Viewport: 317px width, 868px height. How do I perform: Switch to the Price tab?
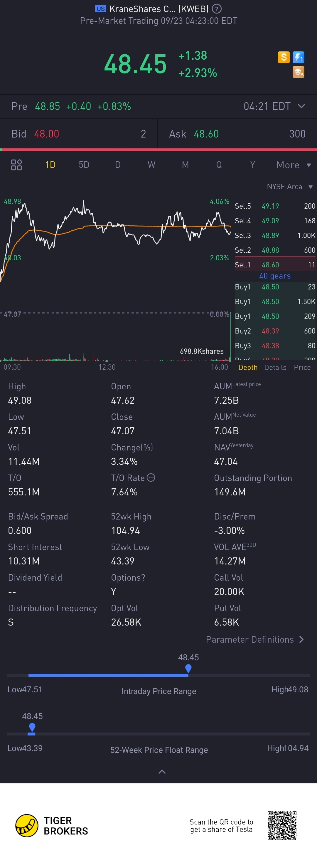pos(302,367)
